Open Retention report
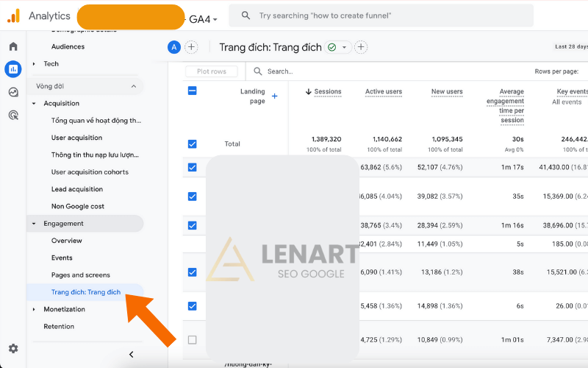 (59, 326)
